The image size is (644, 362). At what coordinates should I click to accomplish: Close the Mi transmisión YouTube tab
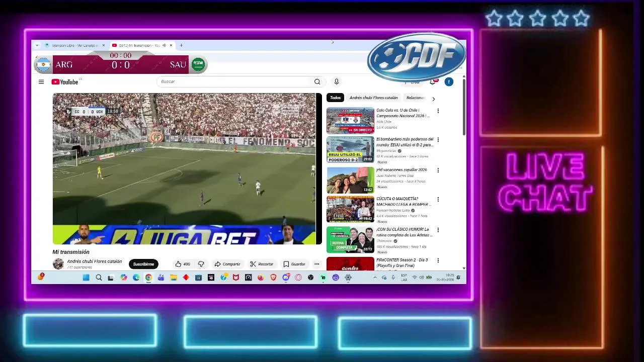pyautogui.click(x=171, y=45)
